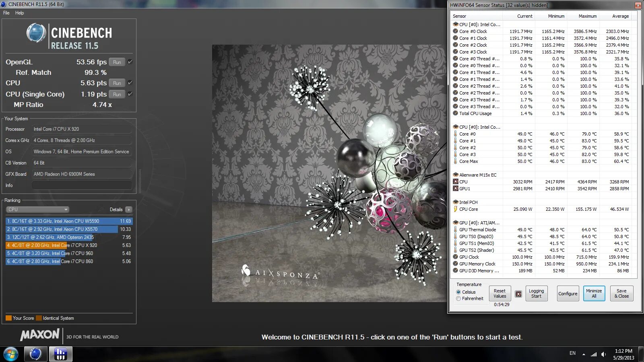Open the Windows Start menu orb

pos(11,354)
